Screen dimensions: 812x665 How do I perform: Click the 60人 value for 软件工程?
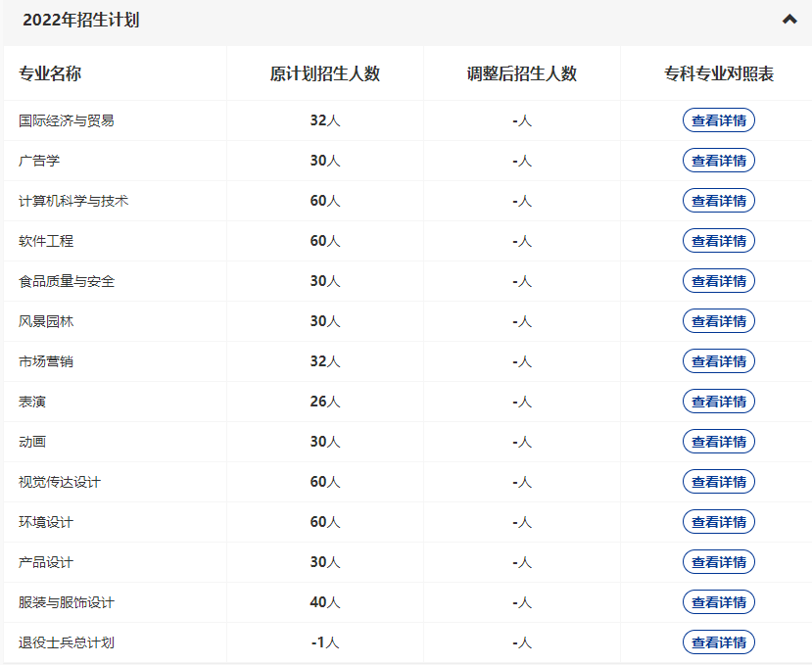click(x=325, y=241)
